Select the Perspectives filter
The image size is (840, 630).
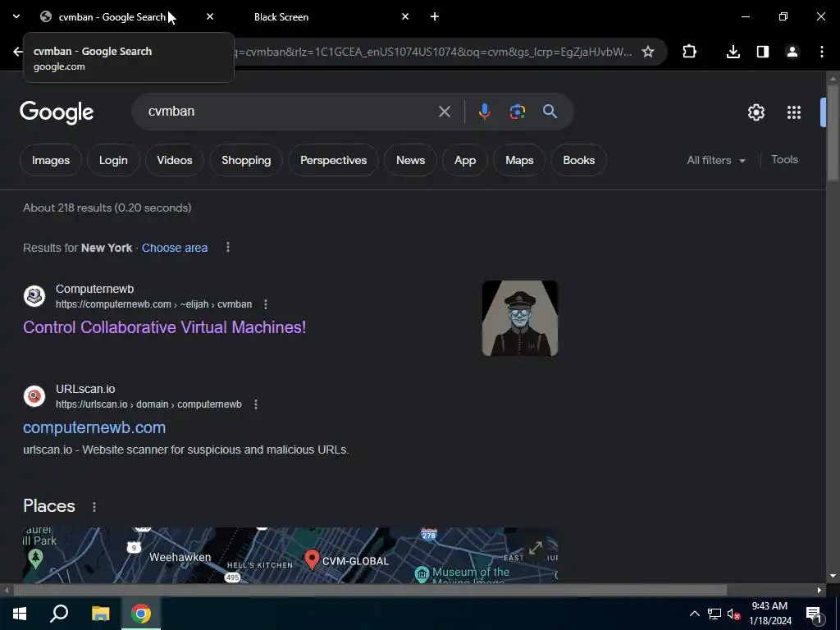click(x=333, y=160)
